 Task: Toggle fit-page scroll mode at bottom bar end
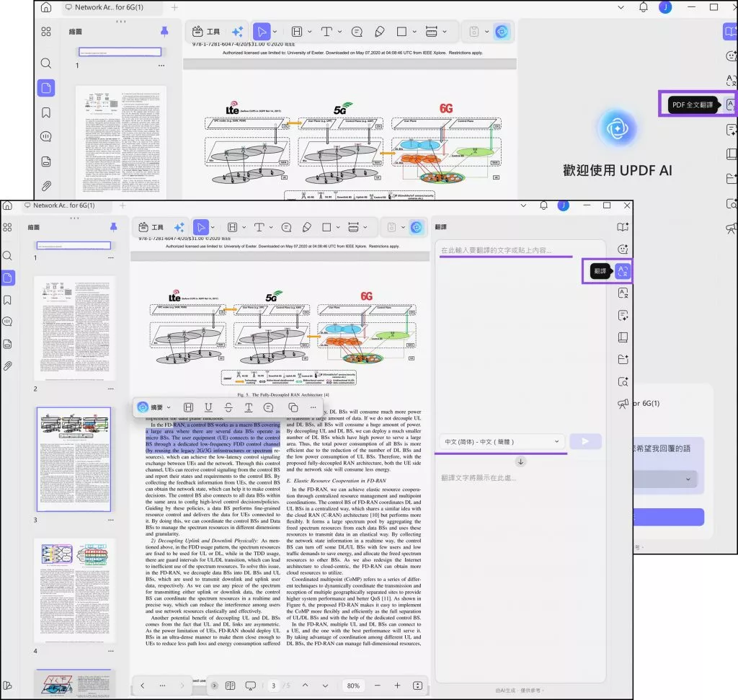pyautogui.click(x=417, y=686)
